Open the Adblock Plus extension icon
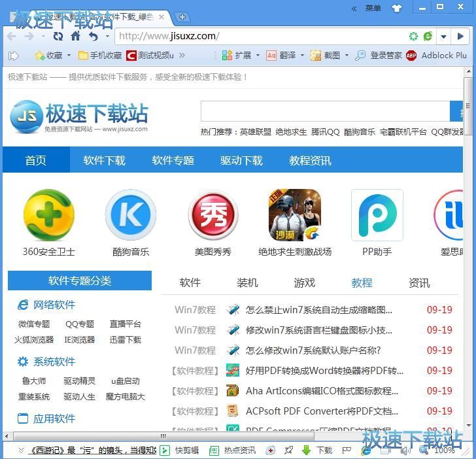The image size is (476, 459). (x=411, y=56)
